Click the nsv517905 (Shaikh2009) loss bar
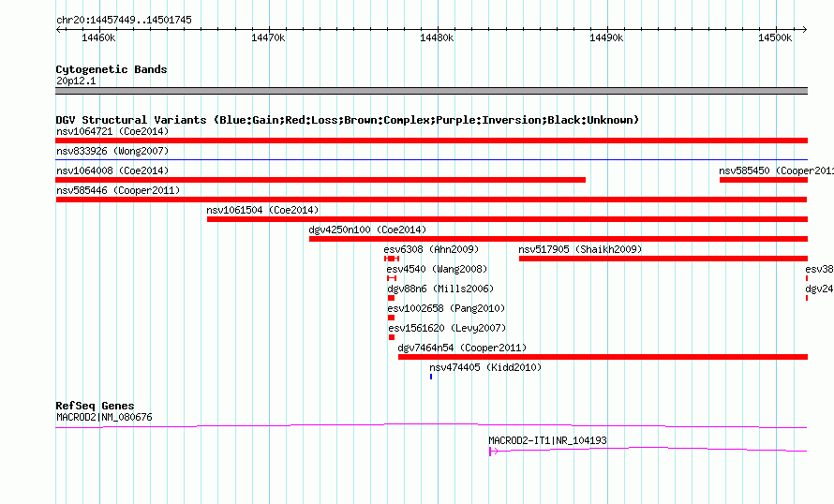The height and width of the screenshot is (504, 834). click(x=663, y=259)
